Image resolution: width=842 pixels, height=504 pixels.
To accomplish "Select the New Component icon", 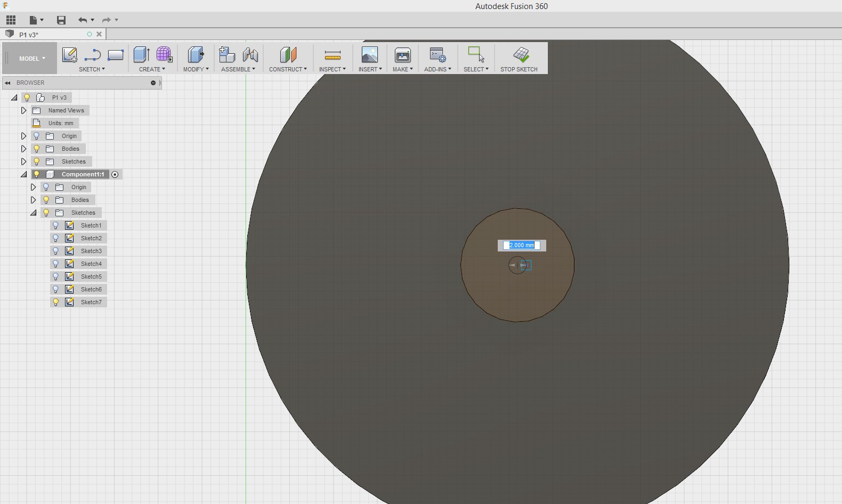I will point(227,54).
